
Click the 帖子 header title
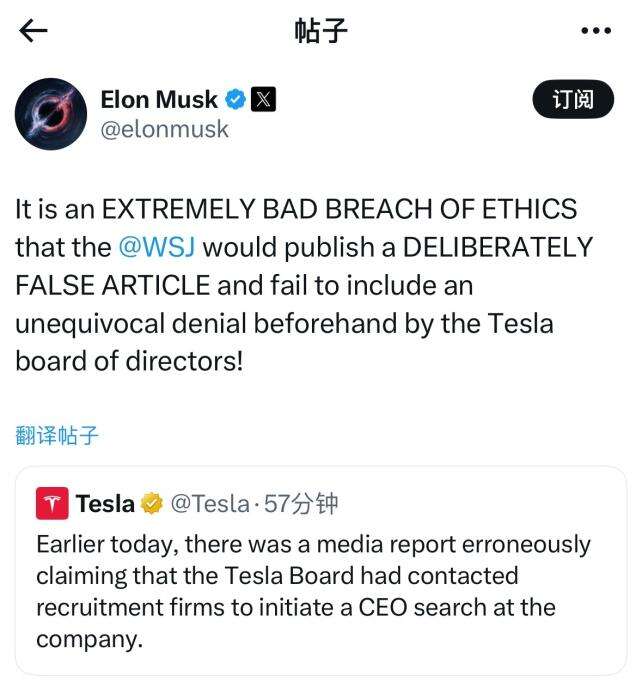tap(321, 31)
